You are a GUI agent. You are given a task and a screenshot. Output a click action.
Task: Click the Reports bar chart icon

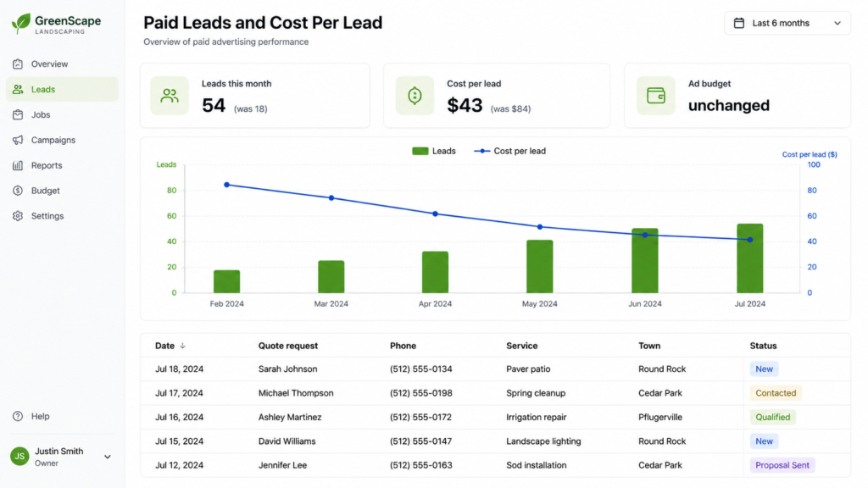[18, 165]
